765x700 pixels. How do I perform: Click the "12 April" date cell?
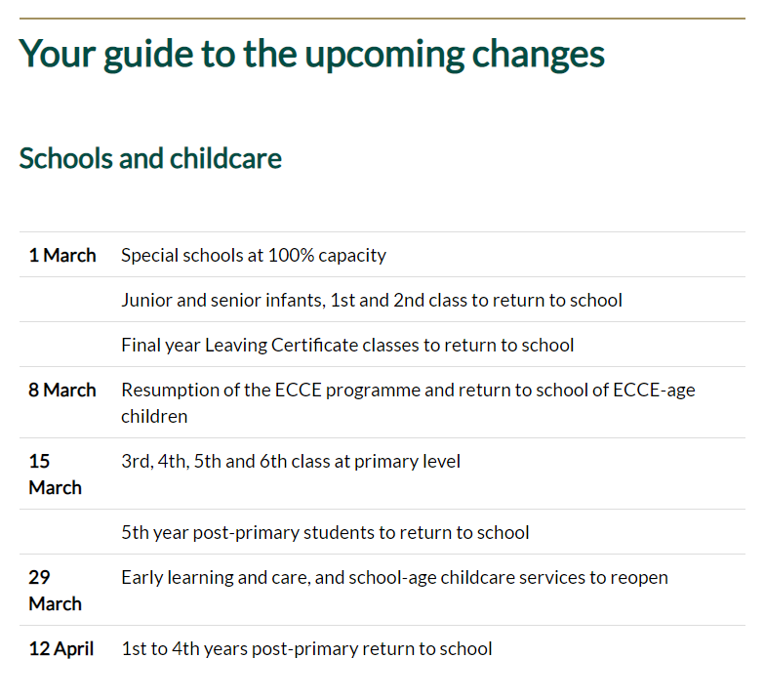[x=61, y=649]
